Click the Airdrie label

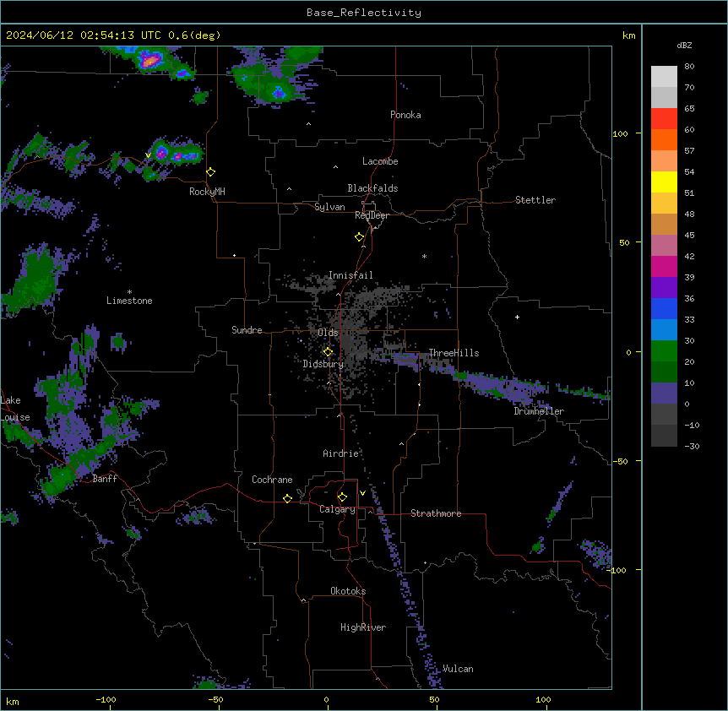click(x=341, y=453)
